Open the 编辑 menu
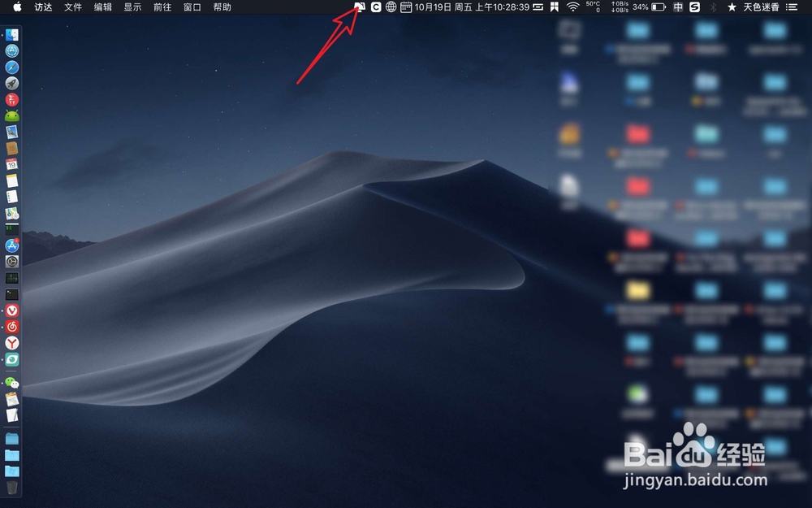The width and height of the screenshot is (812, 508). point(103,7)
